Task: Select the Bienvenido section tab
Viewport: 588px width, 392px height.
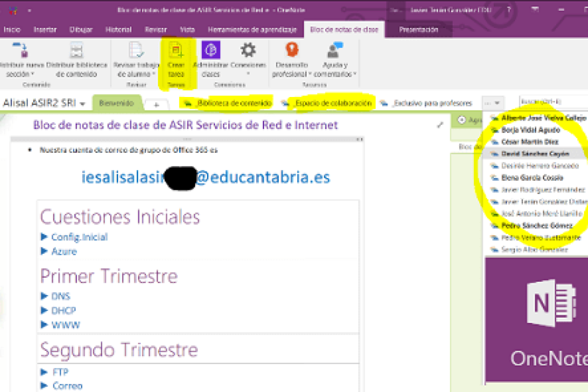Action: tap(116, 103)
